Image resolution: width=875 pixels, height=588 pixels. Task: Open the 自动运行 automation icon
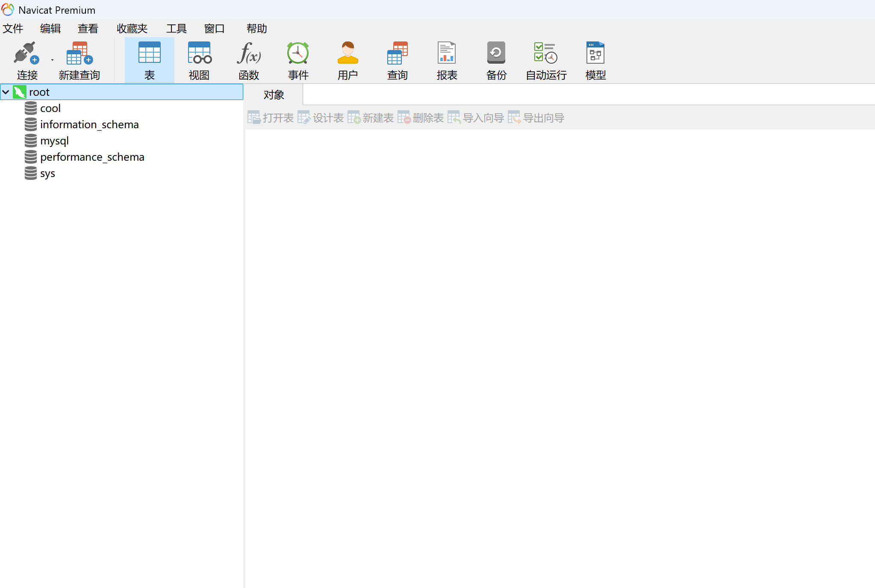pyautogui.click(x=546, y=53)
